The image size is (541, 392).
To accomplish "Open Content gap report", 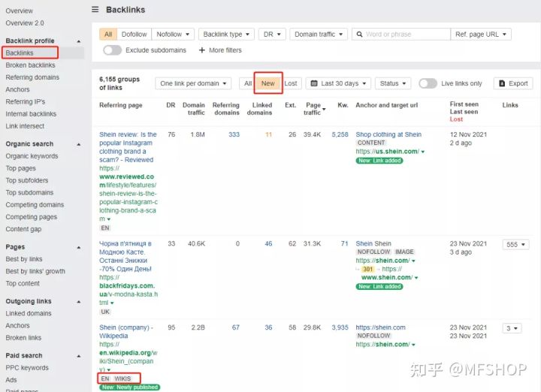I will 23,229.
